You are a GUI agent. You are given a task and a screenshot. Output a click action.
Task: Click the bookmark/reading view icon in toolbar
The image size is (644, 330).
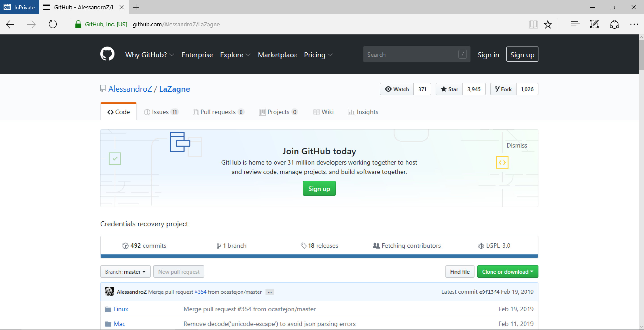(532, 24)
